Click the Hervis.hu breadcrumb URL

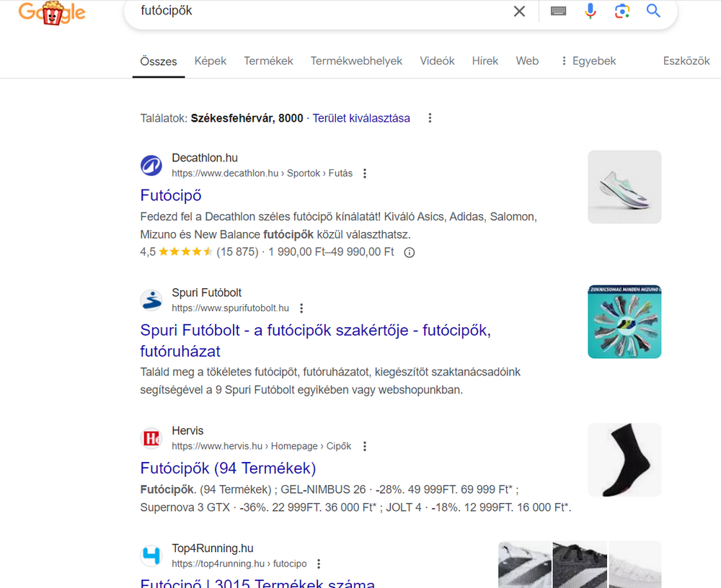coord(261,446)
